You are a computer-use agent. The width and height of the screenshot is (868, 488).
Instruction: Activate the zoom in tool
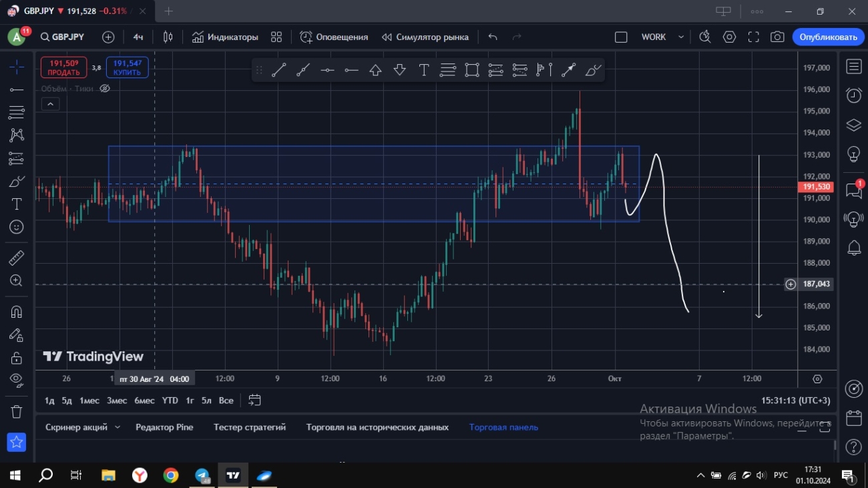(x=17, y=280)
